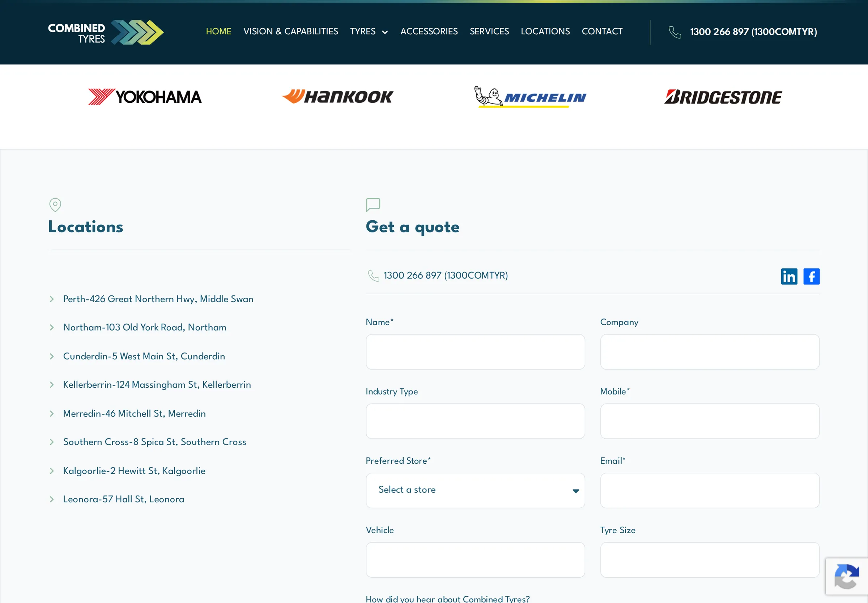The image size is (868, 603).
Task: Focus the Company input field
Action: 710,351
